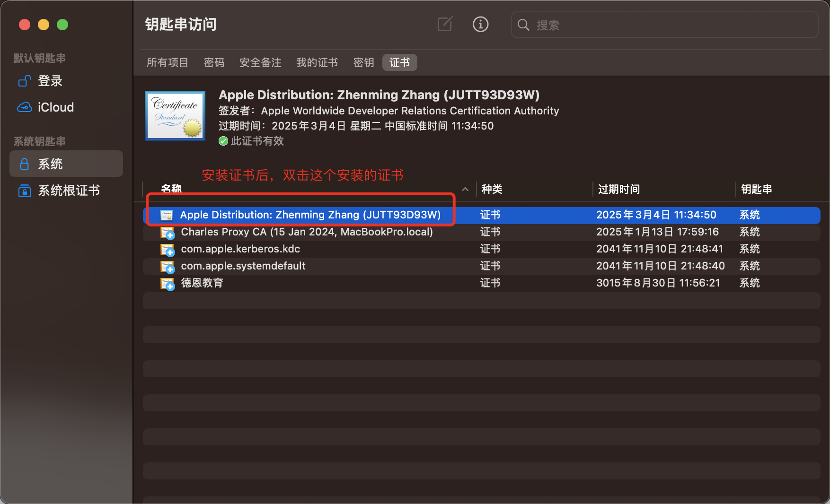Open the 登录 keychain in sidebar
The image size is (830, 504).
(66, 81)
